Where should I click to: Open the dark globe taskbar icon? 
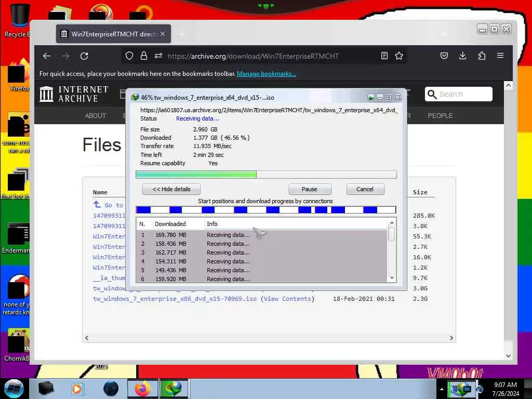pos(111,389)
